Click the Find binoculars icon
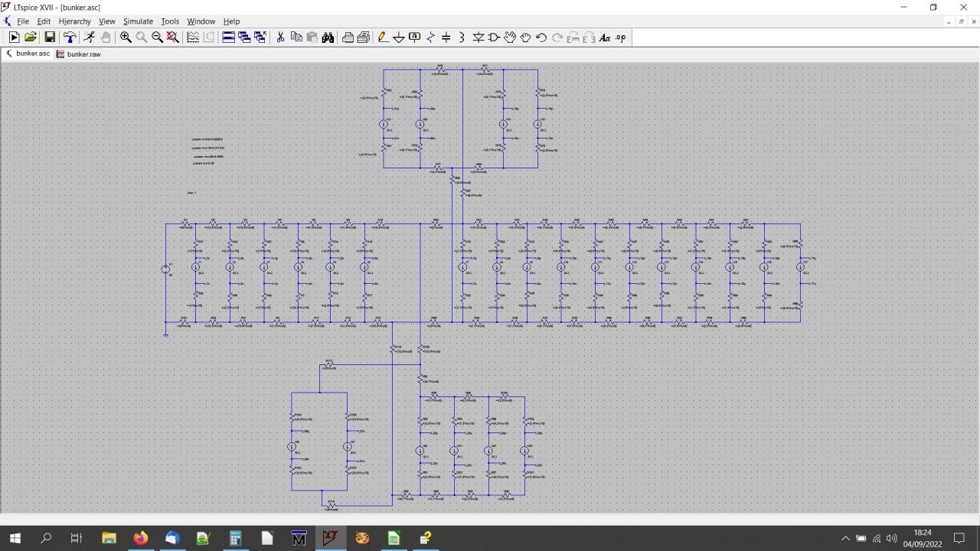This screenshot has width=980, height=551. point(328,37)
